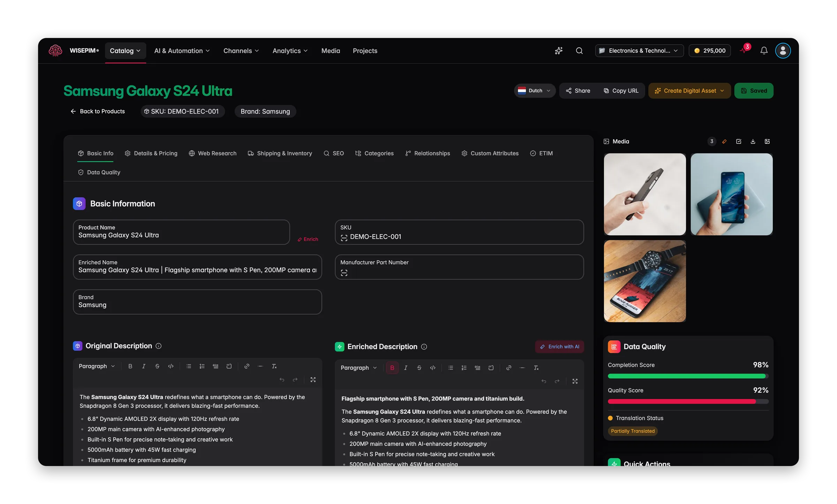837x504 pixels.
Task: Open the Electronics & Technol... workspace selector
Action: pyautogui.click(x=639, y=51)
